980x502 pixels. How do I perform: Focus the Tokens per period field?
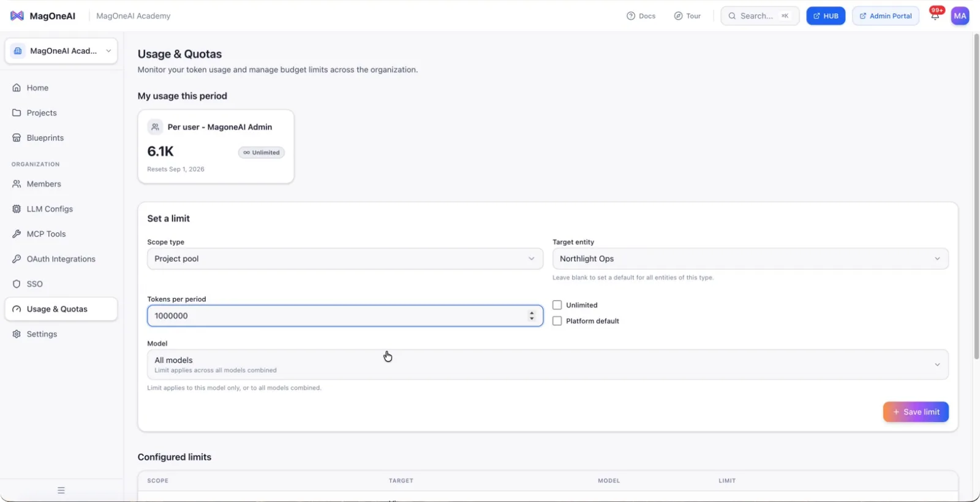pyautogui.click(x=345, y=316)
